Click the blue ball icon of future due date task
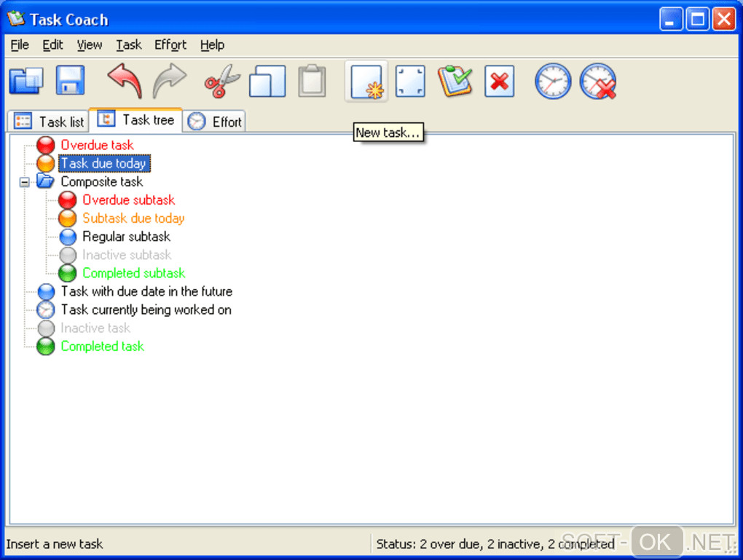This screenshot has height=560, width=743. tap(46, 291)
